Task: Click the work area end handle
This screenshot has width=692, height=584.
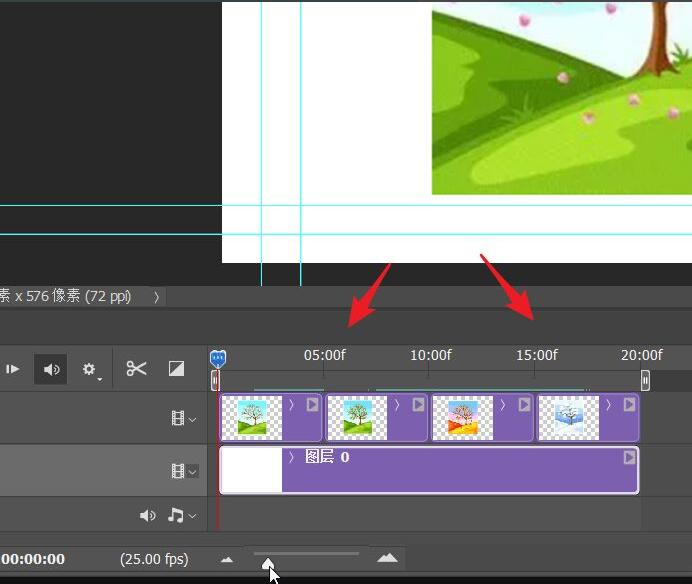Action: (x=645, y=381)
